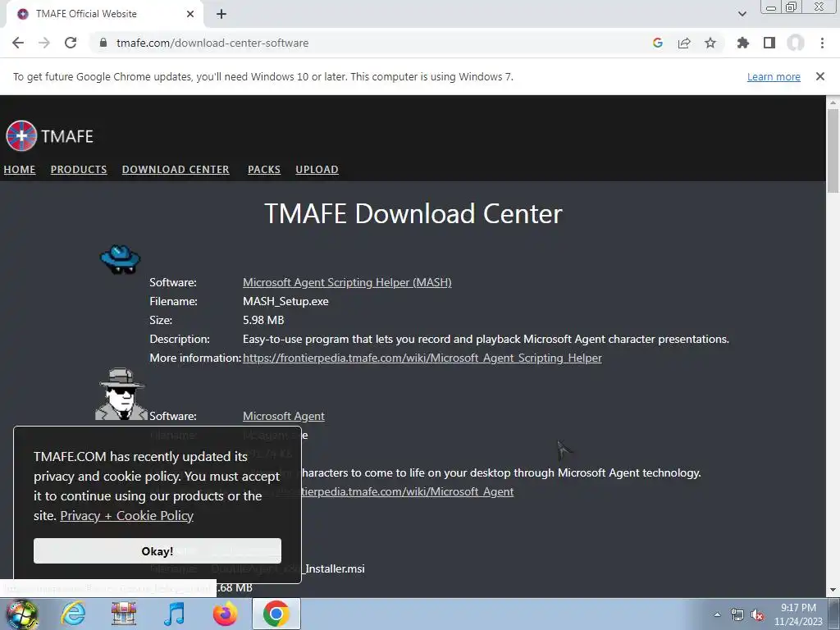The height and width of the screenshot is (630, 840).
Task: Click the scrollbar down arrow
Action: click(833, 591)
